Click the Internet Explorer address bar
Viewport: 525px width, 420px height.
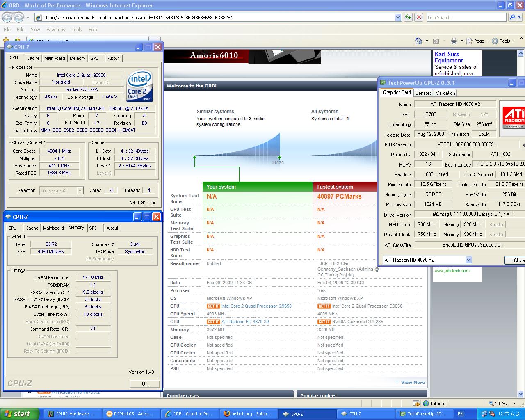[x=217, y=17]
